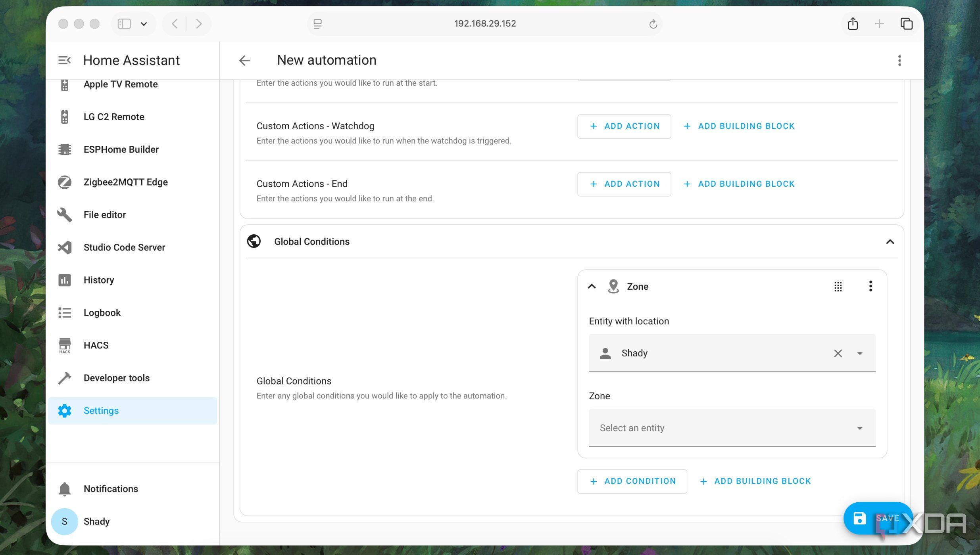Click the File editor wrench icon

click(65, 214)
